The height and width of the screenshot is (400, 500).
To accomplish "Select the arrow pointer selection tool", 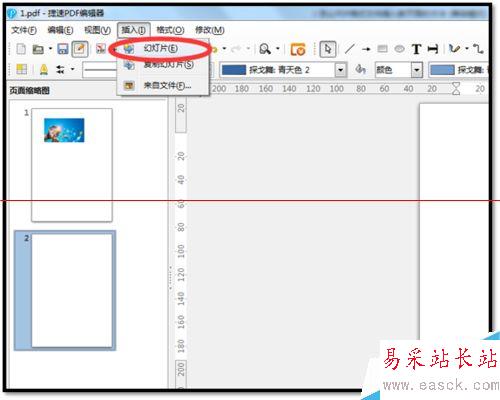I will pos(328,49).
